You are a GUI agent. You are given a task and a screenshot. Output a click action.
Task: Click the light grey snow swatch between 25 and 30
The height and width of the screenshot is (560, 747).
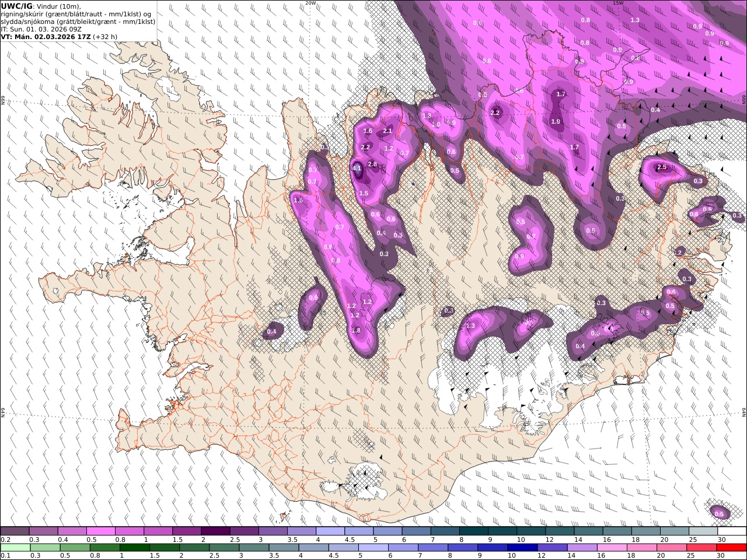click(703, 531)
